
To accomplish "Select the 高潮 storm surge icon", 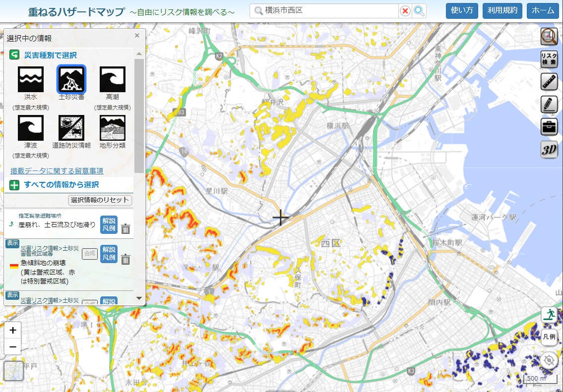I will 113,80.
